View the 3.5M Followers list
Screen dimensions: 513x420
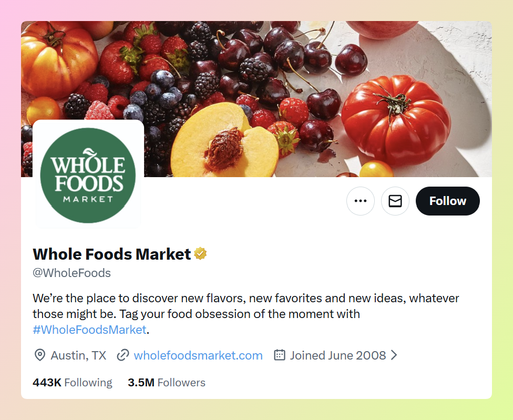[x=166, y=383]
